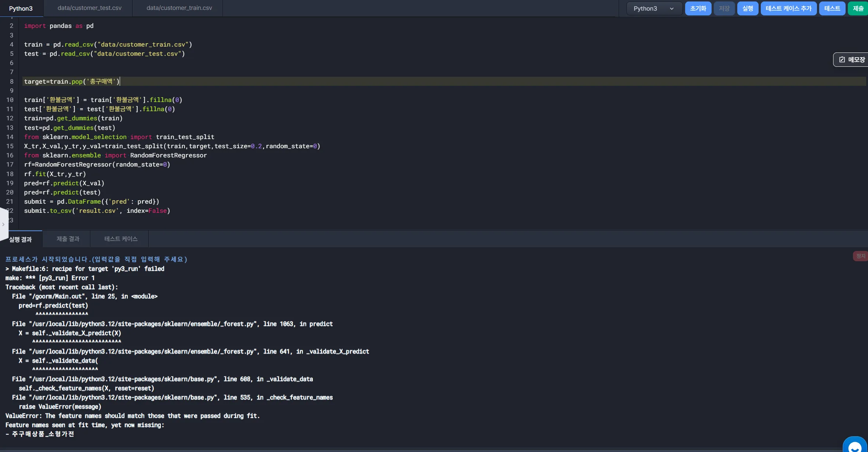Run code with the 실행 button
The height and width of the screenshot is (452, 868).
coord(748,8)
